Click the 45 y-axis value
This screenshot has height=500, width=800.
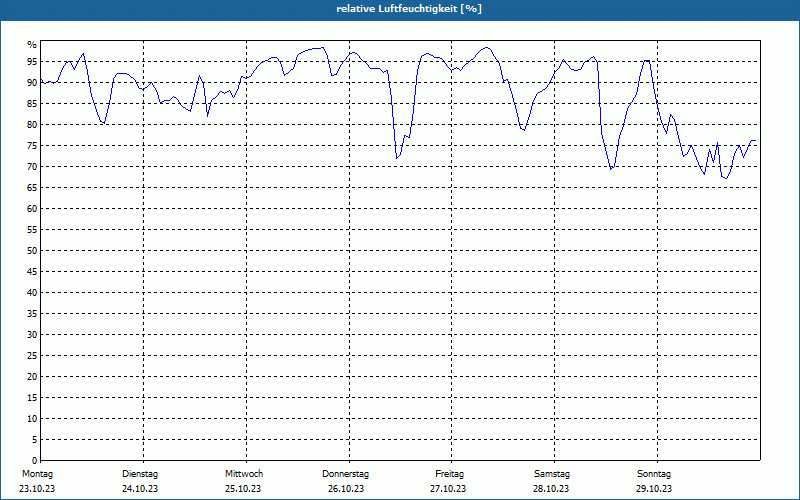[x=32, y=271]
